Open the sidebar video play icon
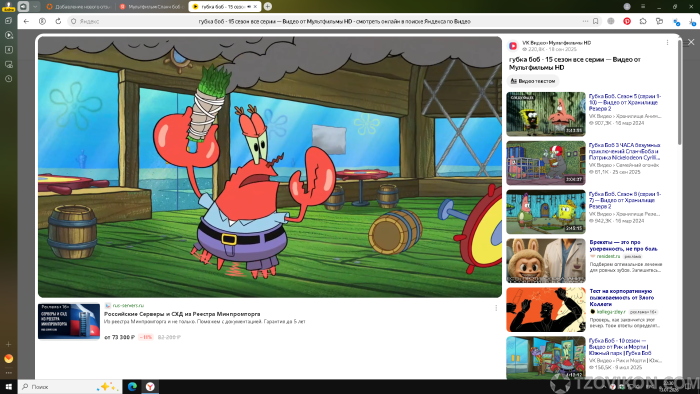700x394 pixels. pyautogui.click(x=8, y=35)
